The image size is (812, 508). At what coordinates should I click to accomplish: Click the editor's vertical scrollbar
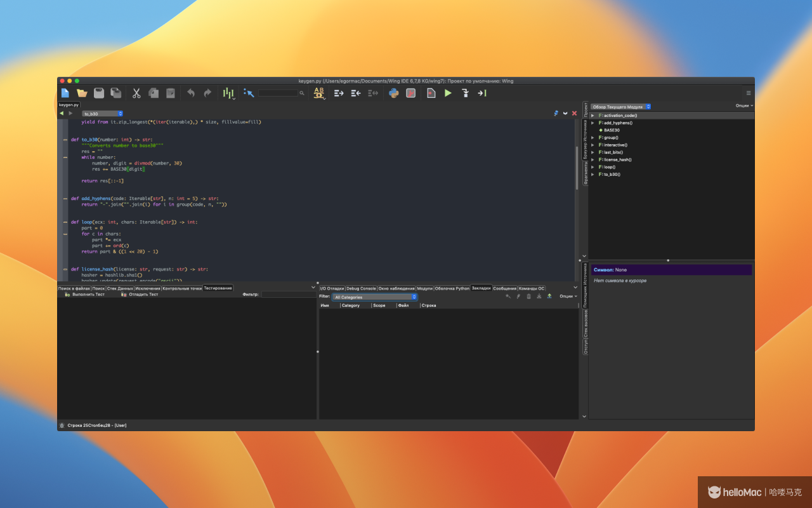pos(577,168)
